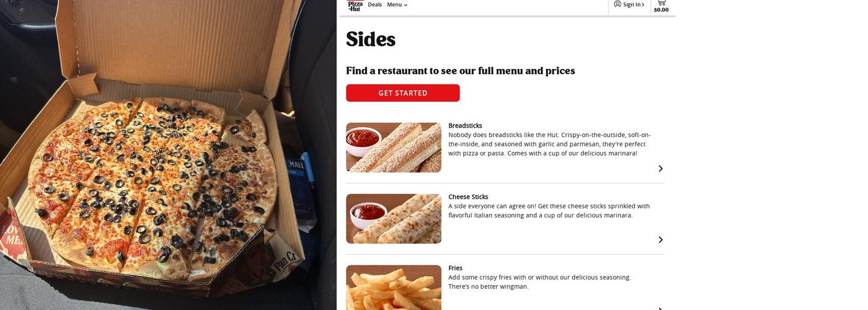Select the Breadsticks thumbnail image

[x=394, y=148]
